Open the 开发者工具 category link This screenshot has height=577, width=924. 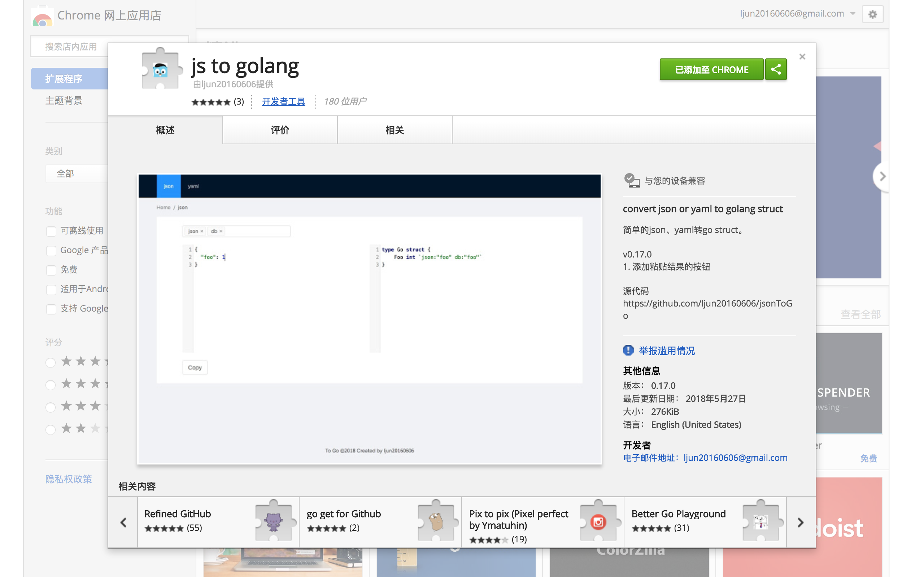(283, 101)
